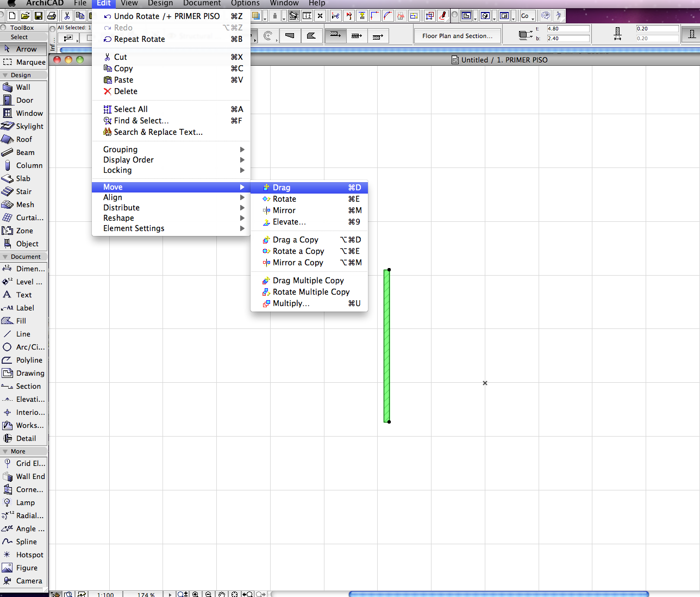Click Multiply… menu entry
This screenshot has width=700, height=597.
point(309,303)
